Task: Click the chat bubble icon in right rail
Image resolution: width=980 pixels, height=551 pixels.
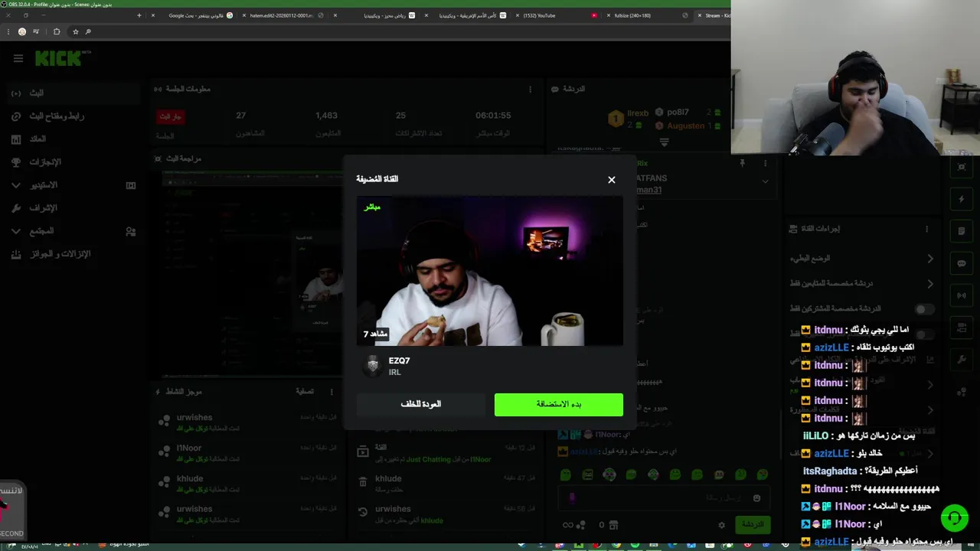Action: pos(962,263)
